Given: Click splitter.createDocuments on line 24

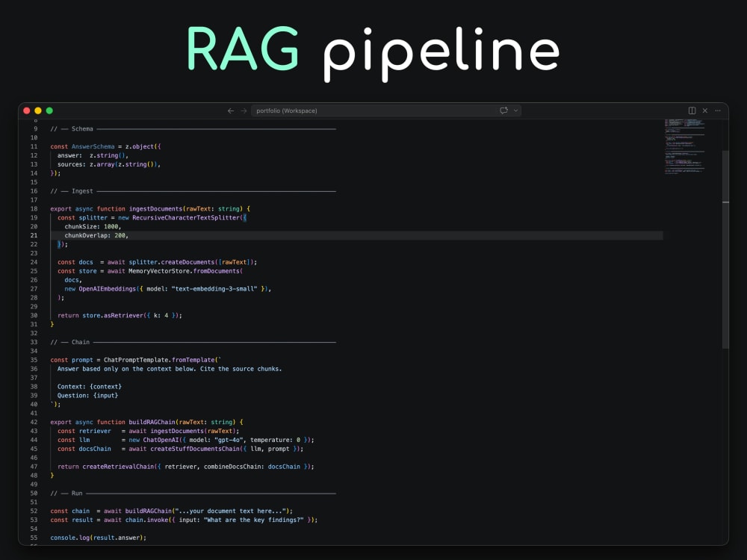Looking at the screenshot, I should (x=172, y=262).
